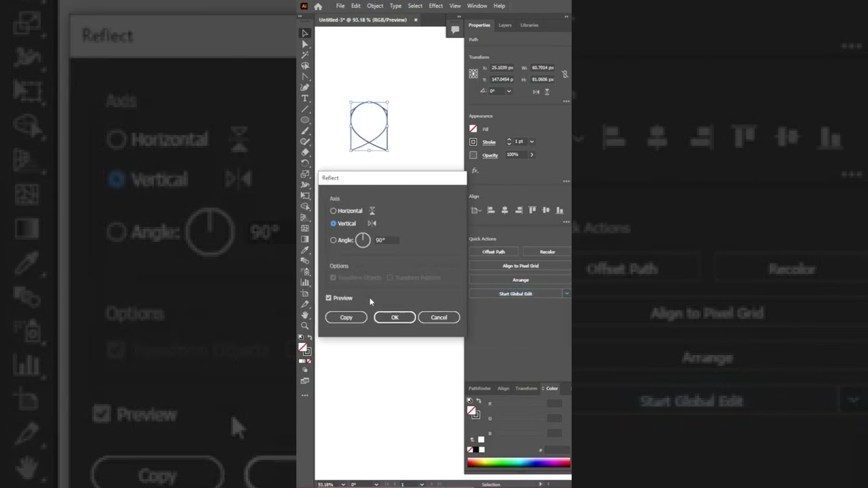Viewport: 868px width, 488px height.
Task: Click the Fill swatch in Appearance
Action: click(x=473, y=129)
